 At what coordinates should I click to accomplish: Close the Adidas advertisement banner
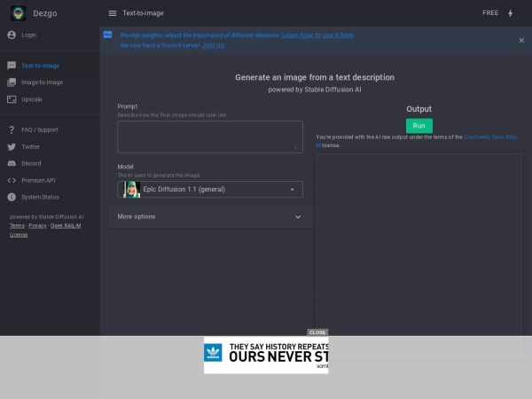click(317, 332)
